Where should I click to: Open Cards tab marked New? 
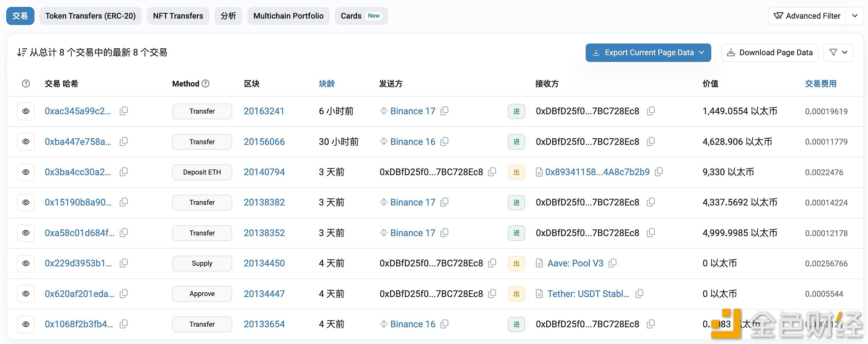pyautogui.click(x=361, y=16)
